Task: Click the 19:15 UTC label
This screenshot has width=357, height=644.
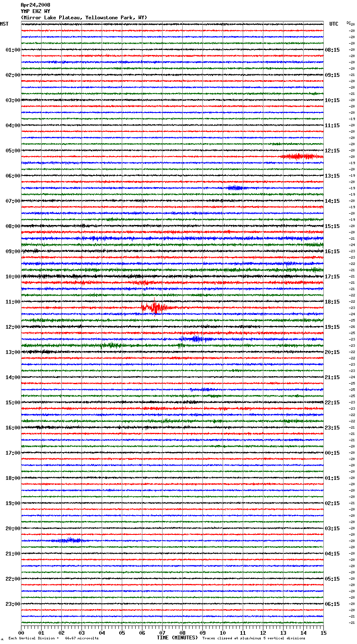Action: pos(332,327)
